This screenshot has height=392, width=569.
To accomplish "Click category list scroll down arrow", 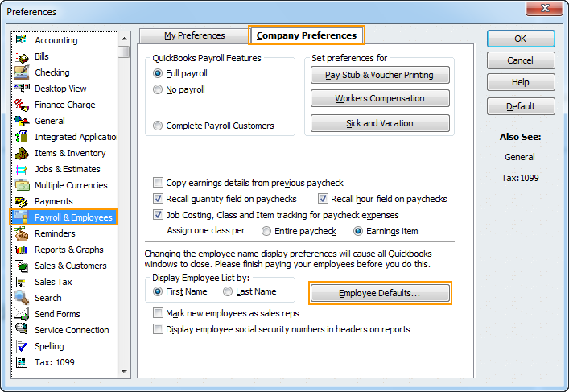I will click(124, 372).
